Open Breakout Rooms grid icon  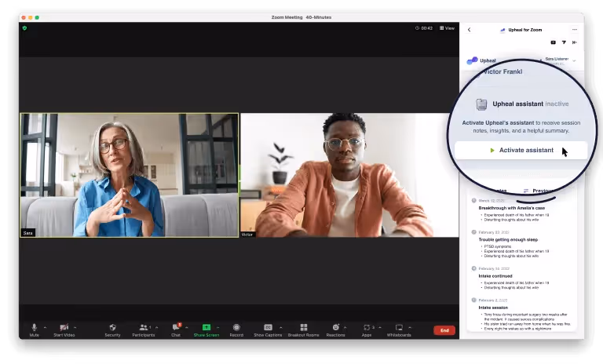(x=304, y=327)
